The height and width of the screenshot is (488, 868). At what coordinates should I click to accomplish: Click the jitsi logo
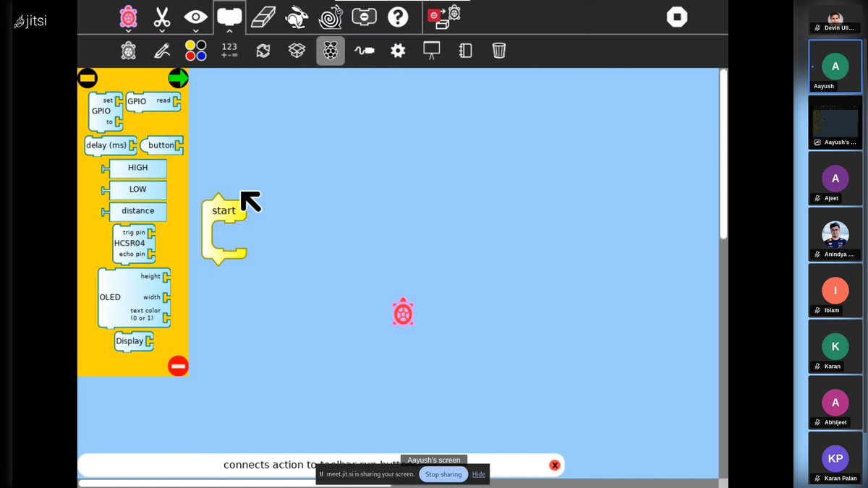coord(30,22)
